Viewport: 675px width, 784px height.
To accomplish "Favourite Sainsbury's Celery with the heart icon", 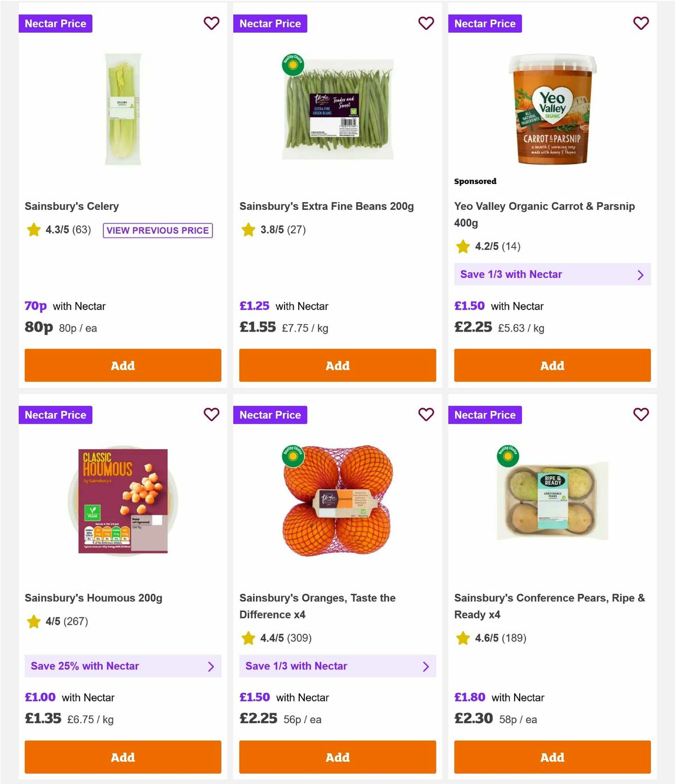I will click(x=211, y=24).
